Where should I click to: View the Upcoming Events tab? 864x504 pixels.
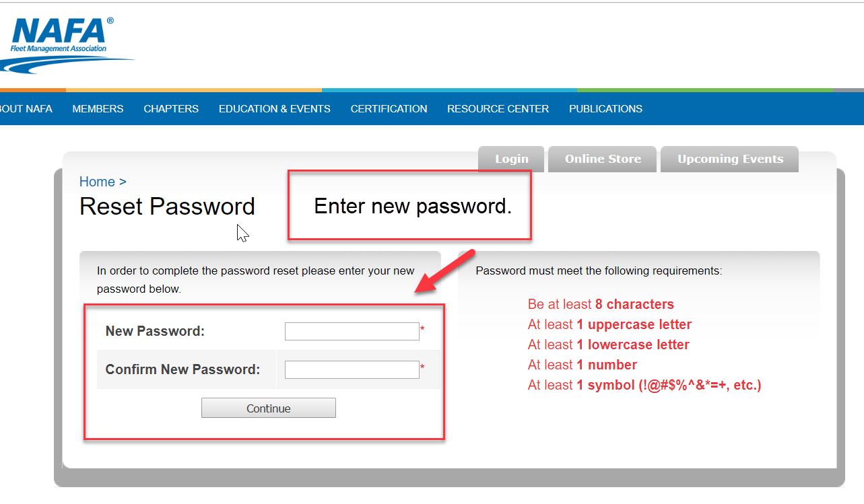point(730,159)
